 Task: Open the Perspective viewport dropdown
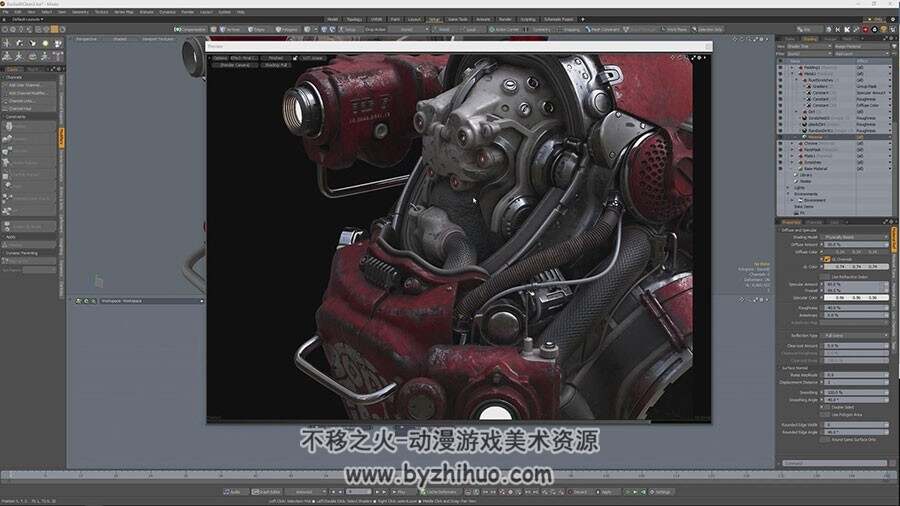87,39
